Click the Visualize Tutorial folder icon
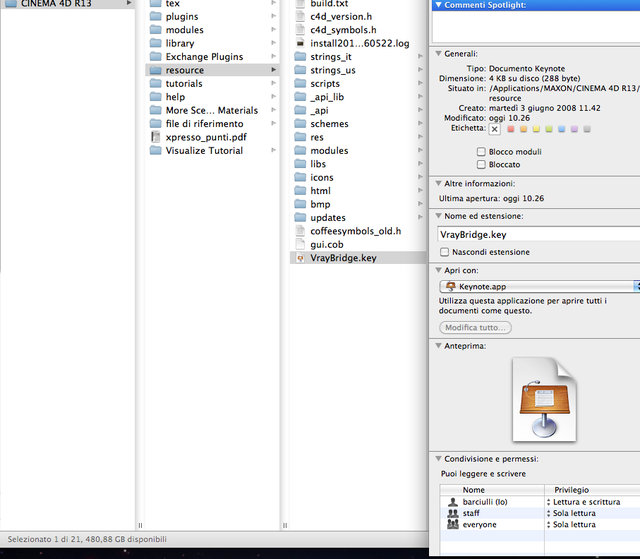 pyautogui.click(x=156, y=150)
